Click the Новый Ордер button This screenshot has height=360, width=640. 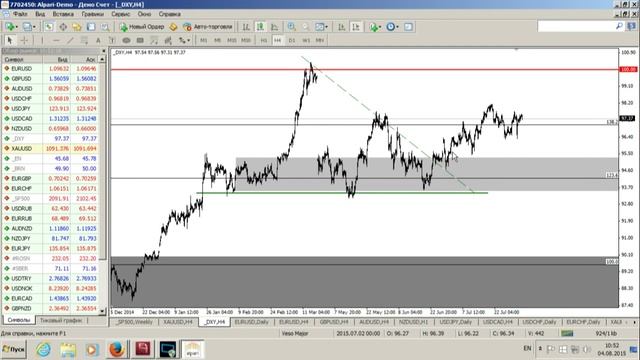pos(142,27)
